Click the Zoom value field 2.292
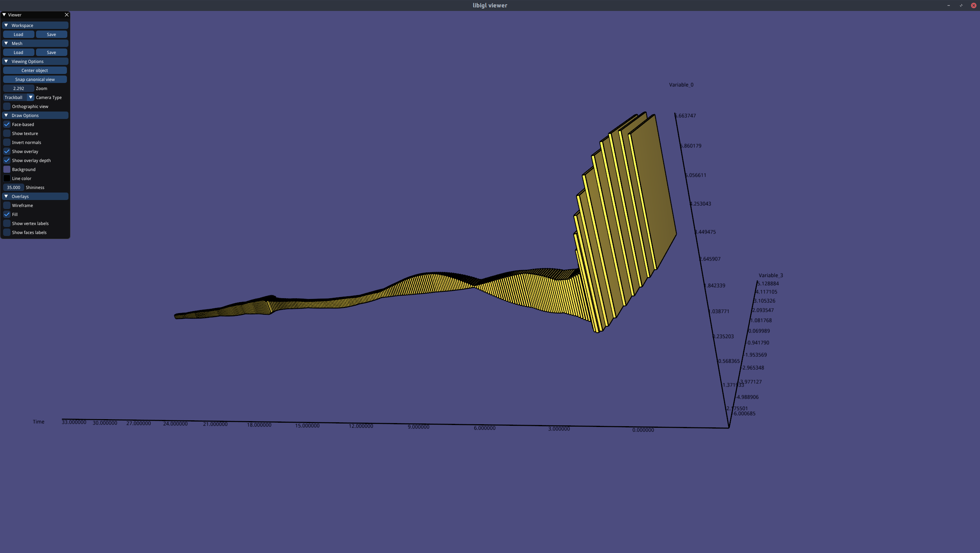This screenshot has height=553, width=980. click(x=18, y=88)
